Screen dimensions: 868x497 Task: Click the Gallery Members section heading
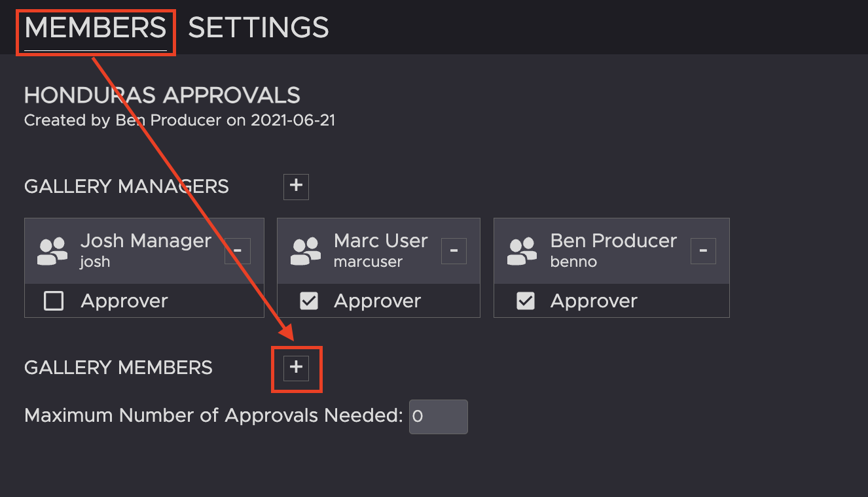[118, 368]
